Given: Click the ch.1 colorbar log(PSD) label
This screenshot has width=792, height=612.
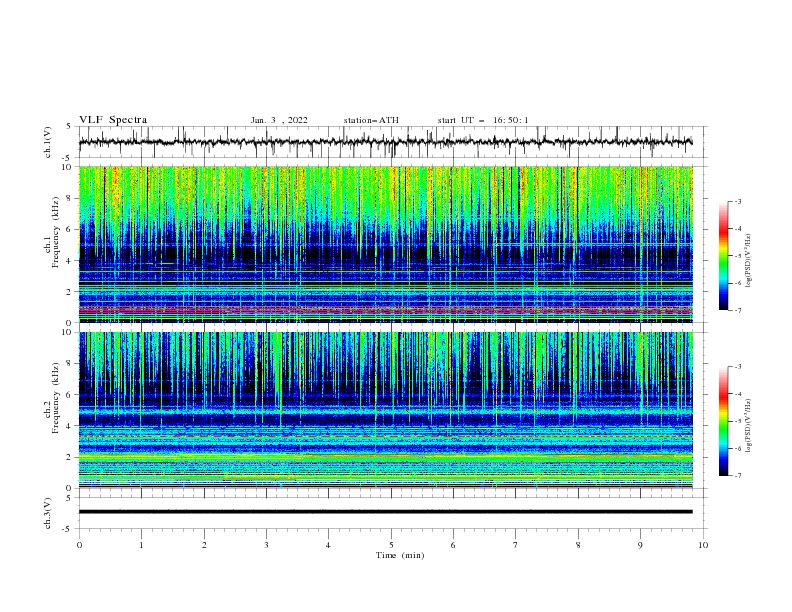Looking at the screenshot, I should 749,261.
